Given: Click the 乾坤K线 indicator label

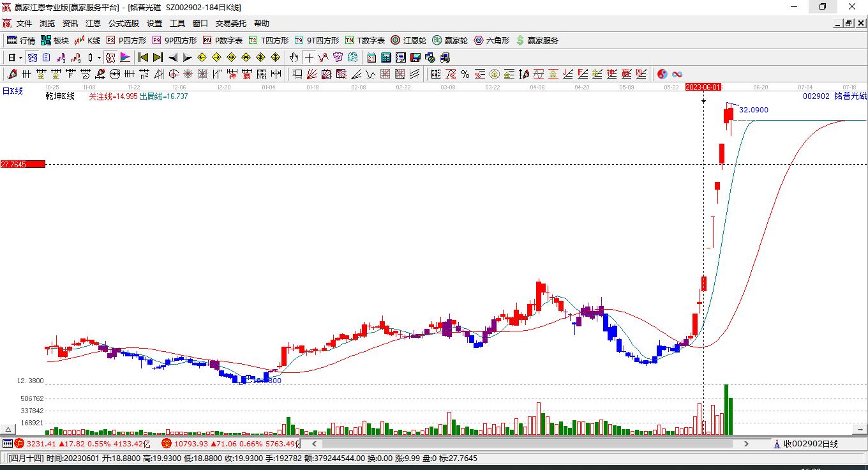Looking at the screenshot, I should (x=60, y=96).
